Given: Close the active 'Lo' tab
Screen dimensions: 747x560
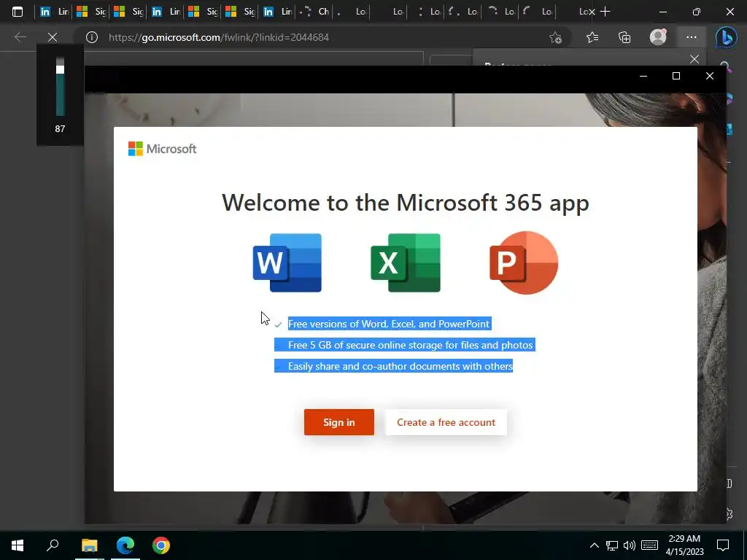Looking at the screenshot, I should click(x=592, y=12).
